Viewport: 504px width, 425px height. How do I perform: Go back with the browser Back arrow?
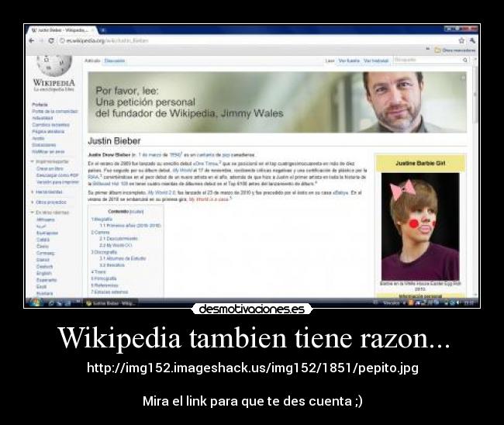(32, 41)
